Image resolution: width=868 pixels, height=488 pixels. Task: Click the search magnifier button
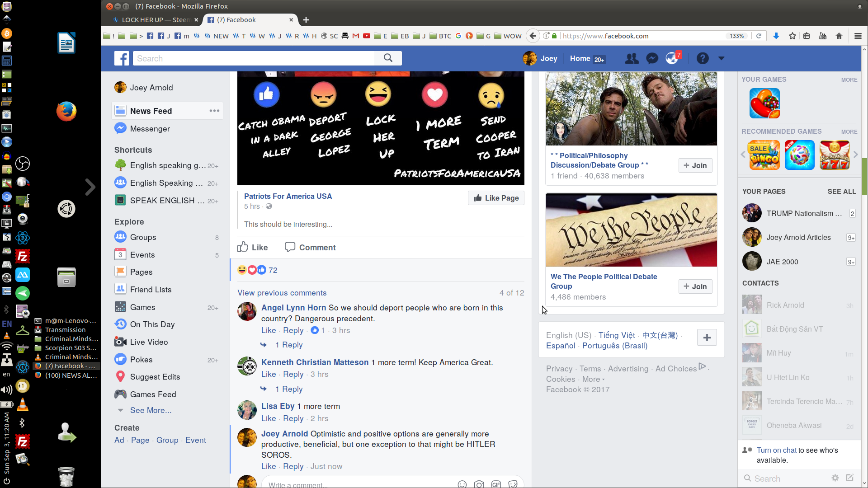coord(388,58)
